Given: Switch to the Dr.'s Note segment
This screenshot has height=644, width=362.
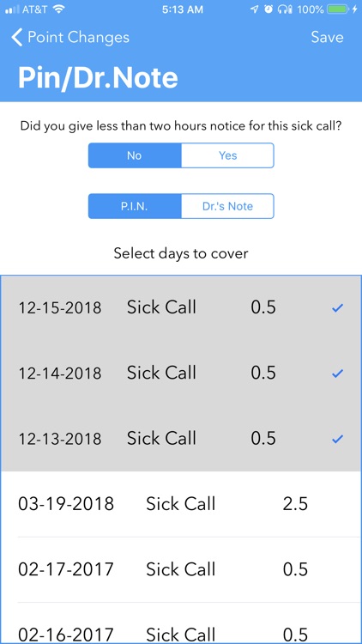Looking at the screenshot, I should click(227, 206).
